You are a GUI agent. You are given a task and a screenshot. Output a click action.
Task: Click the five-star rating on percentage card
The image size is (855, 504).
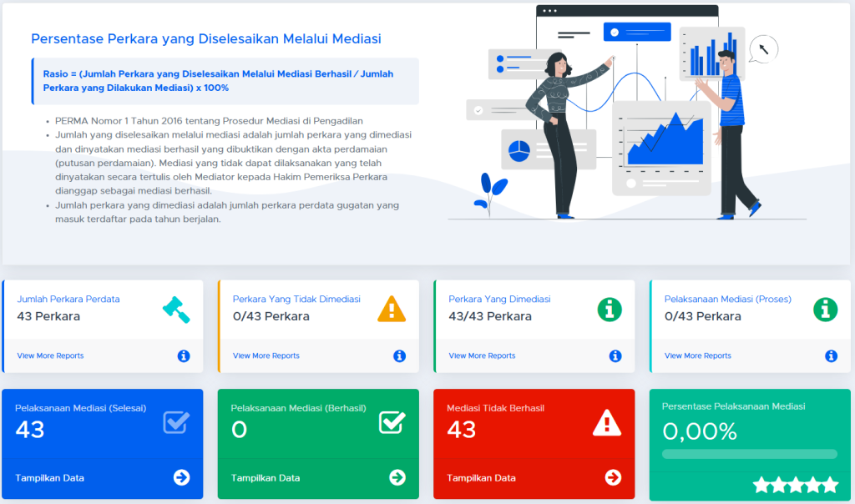click(795, 485)
